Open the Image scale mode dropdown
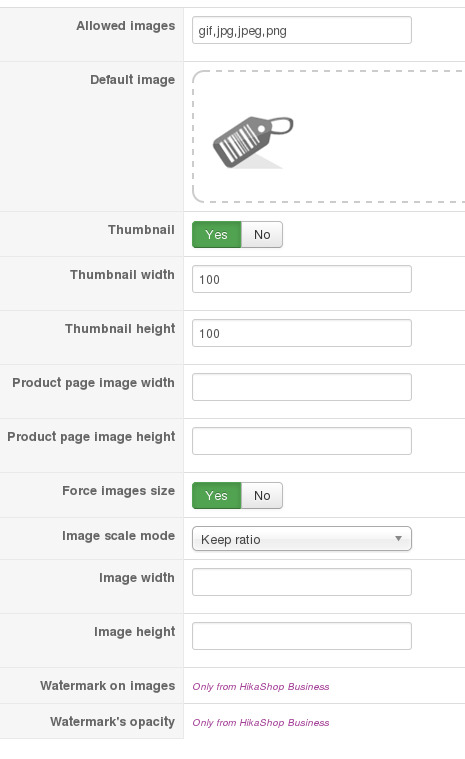 click(302, 539)
